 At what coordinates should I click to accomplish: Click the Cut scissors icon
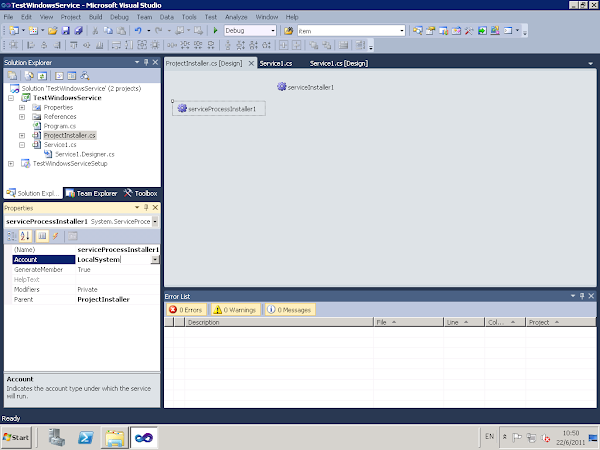95,31
